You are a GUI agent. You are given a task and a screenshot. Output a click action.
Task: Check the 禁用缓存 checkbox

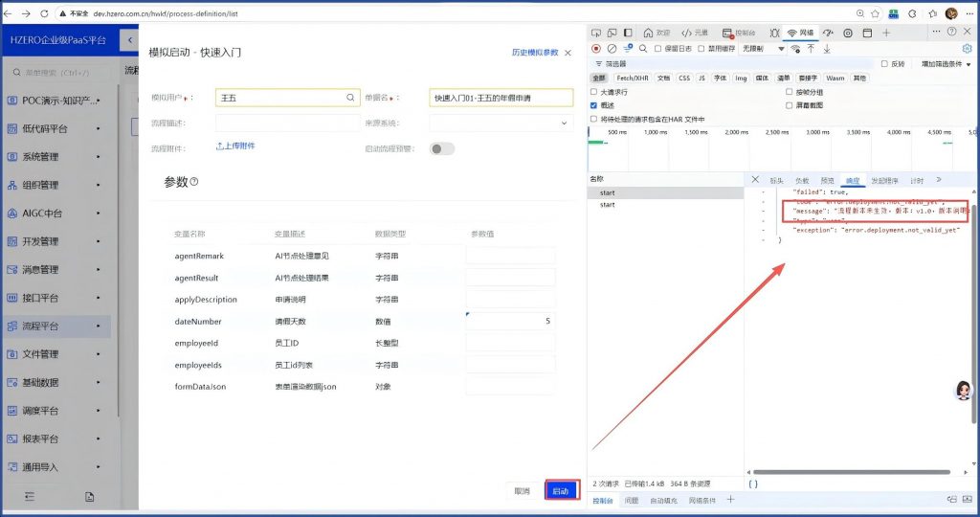point(702,49)
